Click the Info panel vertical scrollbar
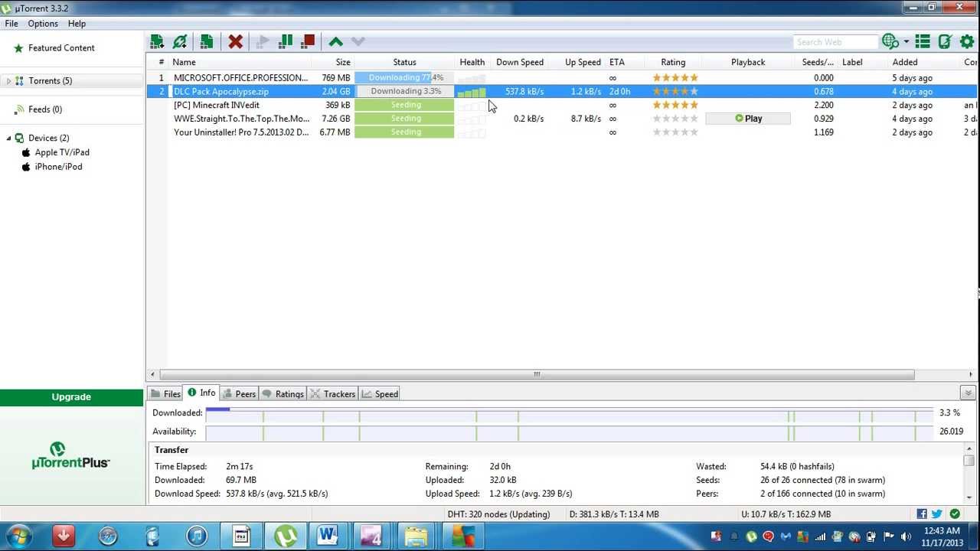 pos(969,461)
